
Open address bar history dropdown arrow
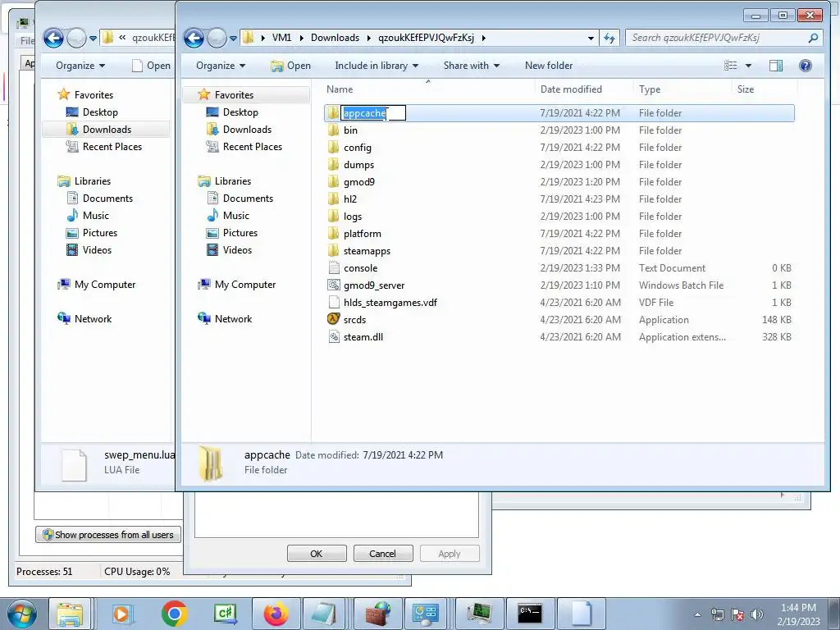(x=591, y=38)
